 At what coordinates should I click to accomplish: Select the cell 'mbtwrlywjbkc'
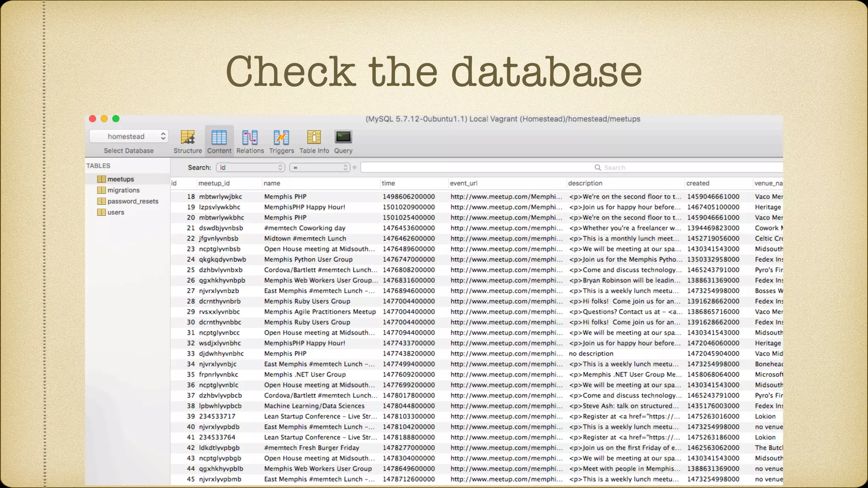coord(220,197)
